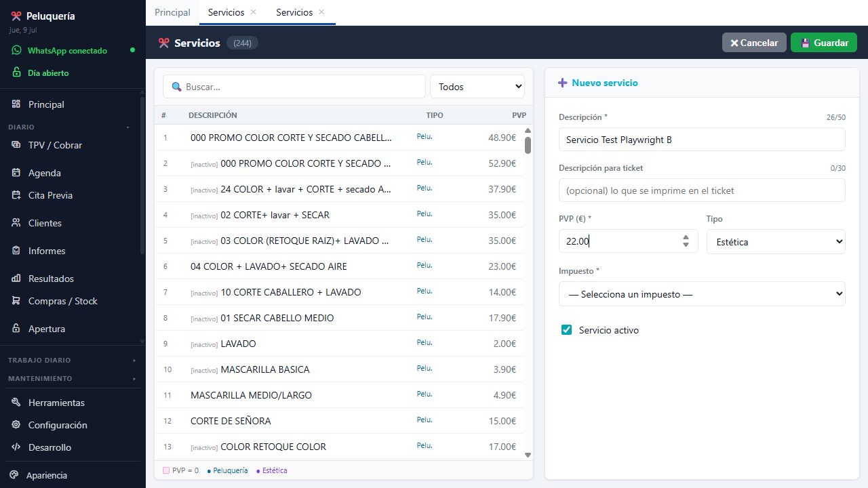The height and width of the screenshot is (488, 868).
Task: Open Apariencia palette icon
Action: click(x=14, y=475)
